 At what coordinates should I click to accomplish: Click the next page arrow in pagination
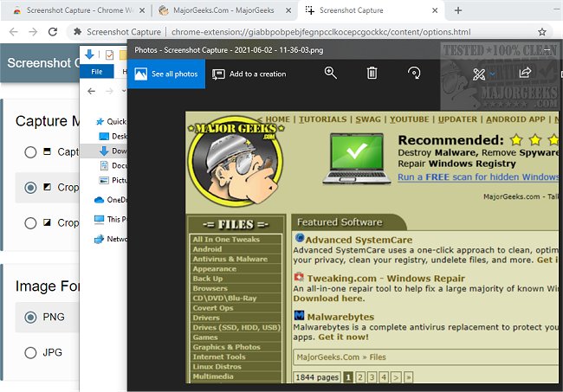tap(396, 377)
